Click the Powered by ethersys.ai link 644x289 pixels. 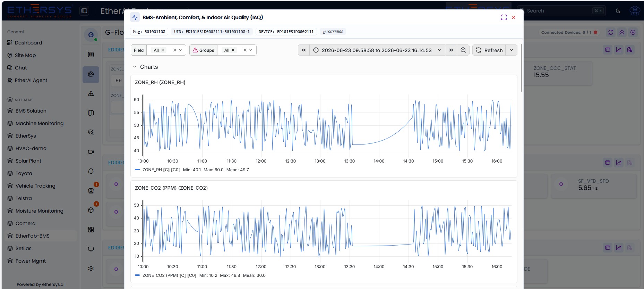41,284
